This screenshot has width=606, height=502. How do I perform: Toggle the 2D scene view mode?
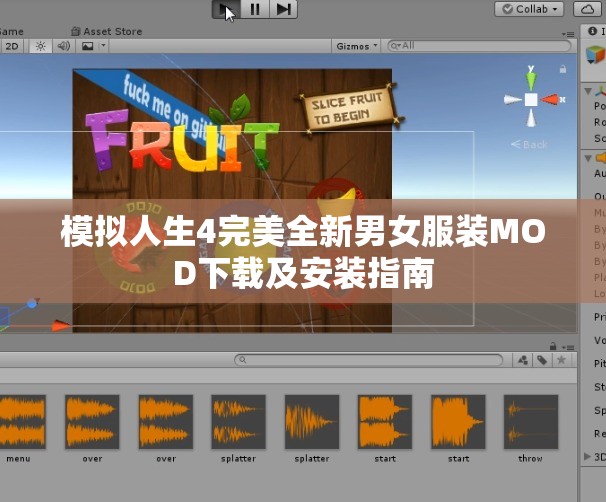coord(12,46)
